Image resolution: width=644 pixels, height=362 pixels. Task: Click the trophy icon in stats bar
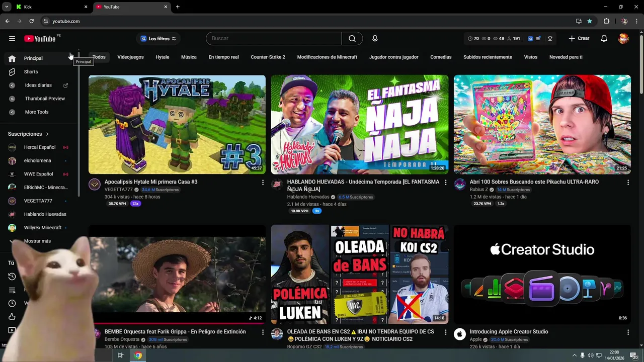tap(550, 39)
